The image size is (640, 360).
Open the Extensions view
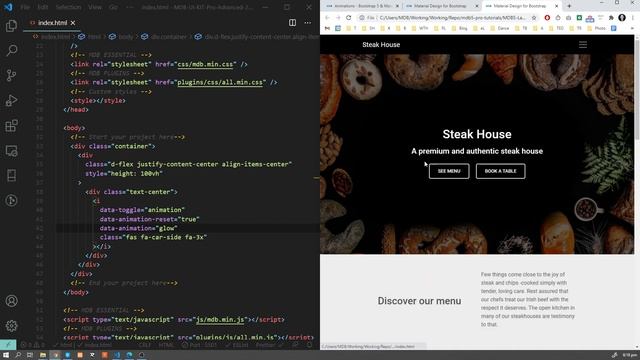[11, 125]
